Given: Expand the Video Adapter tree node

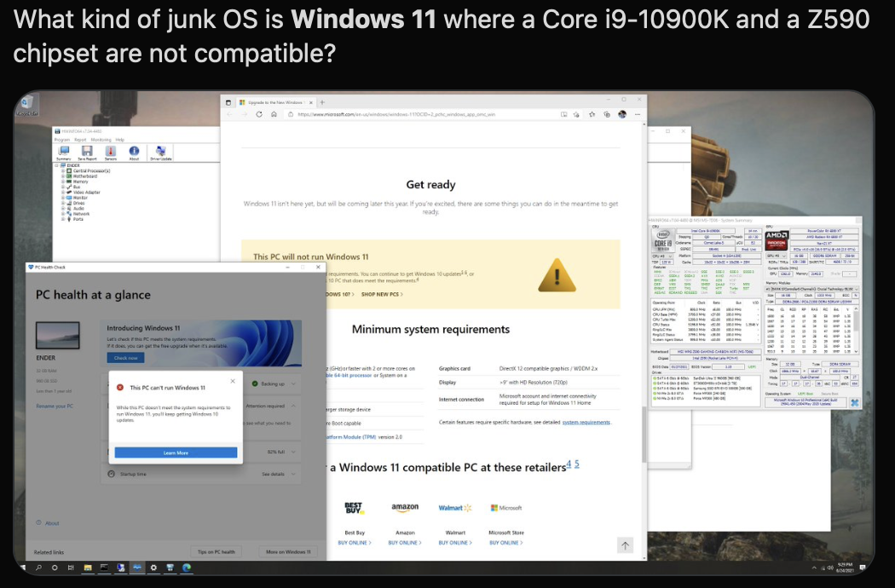Looking at the screenshot, I should coord(63,193).
